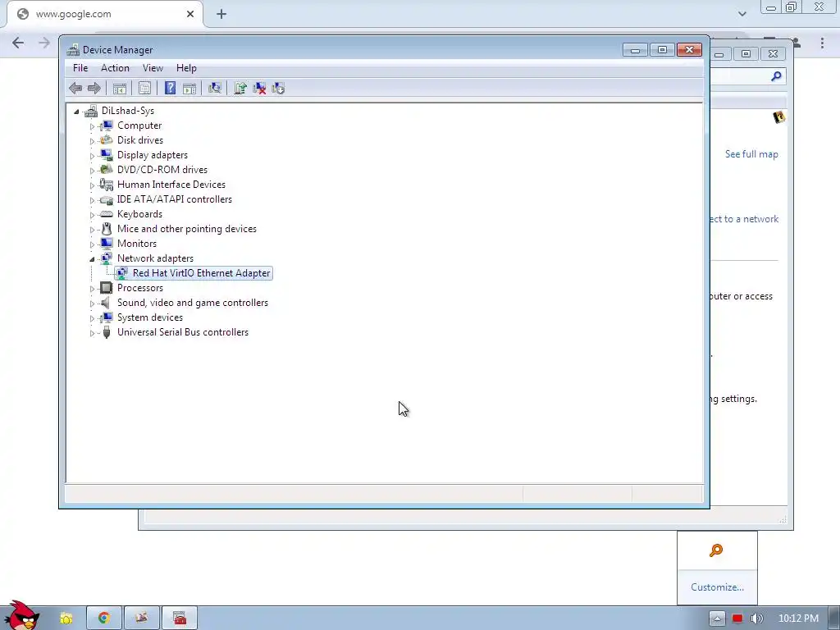Select the Monitors label
This screenshot has width=840, height=630.
(137, 244)
